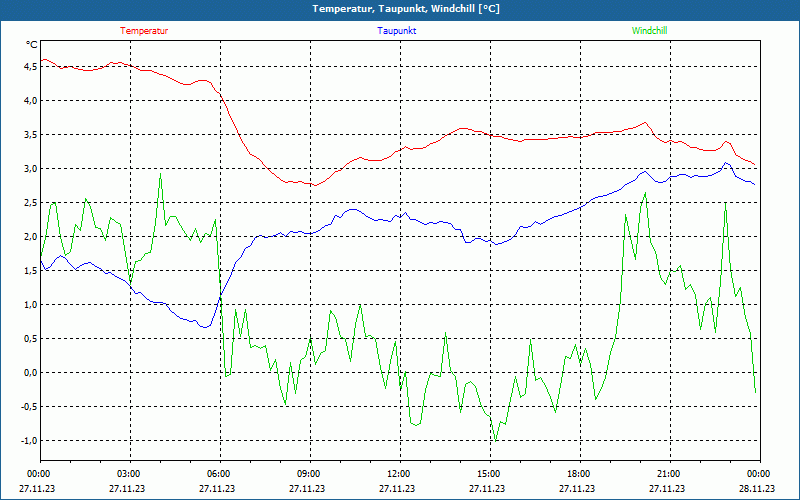Click the 1,5 y-axis value

click(x=31, y=270)
